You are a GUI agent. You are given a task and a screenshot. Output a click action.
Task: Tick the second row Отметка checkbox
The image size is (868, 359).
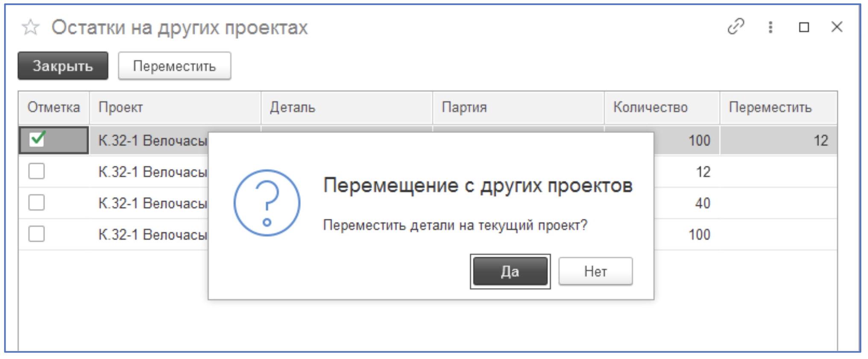37,171
